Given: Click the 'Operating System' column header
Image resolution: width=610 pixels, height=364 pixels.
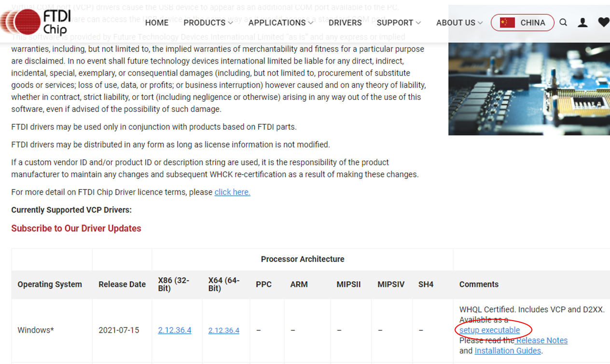Looking at the screenshot, I should pos(50,284).
